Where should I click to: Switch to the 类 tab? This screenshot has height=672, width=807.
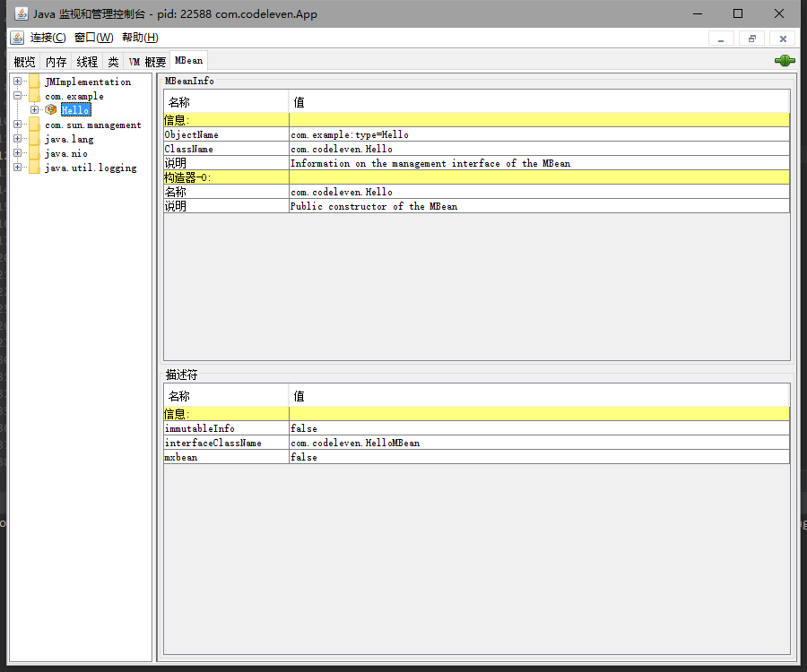pos(113,62)
